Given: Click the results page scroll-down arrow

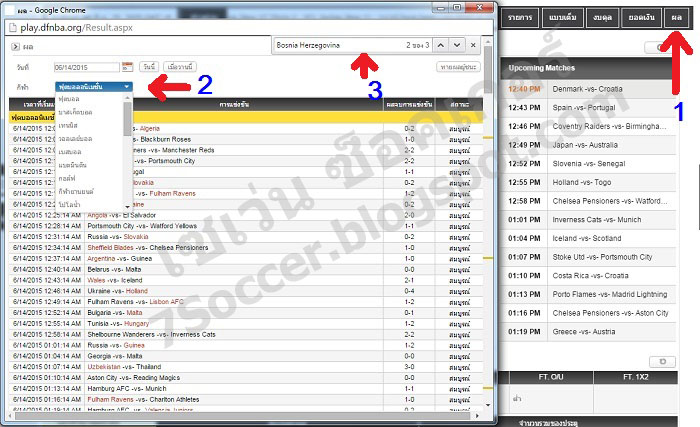Looking at the screenshot, I should tap(488, 405).
